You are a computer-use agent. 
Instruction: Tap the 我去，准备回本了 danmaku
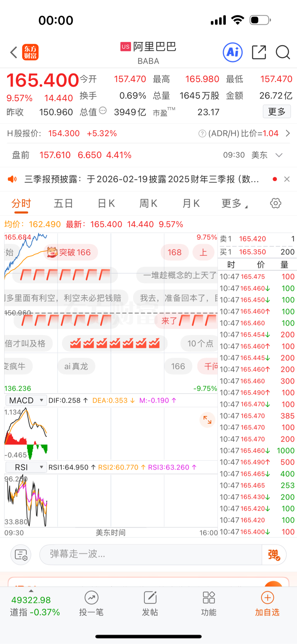coord(176,298)
